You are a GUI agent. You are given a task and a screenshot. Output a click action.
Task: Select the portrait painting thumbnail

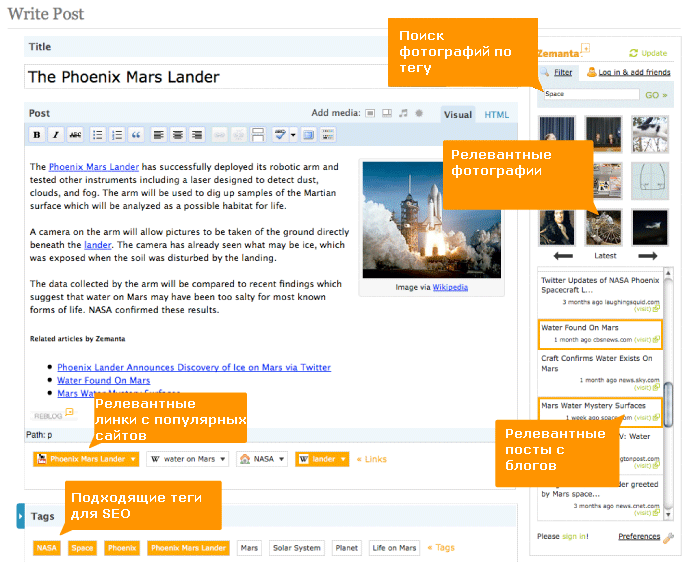557,227
